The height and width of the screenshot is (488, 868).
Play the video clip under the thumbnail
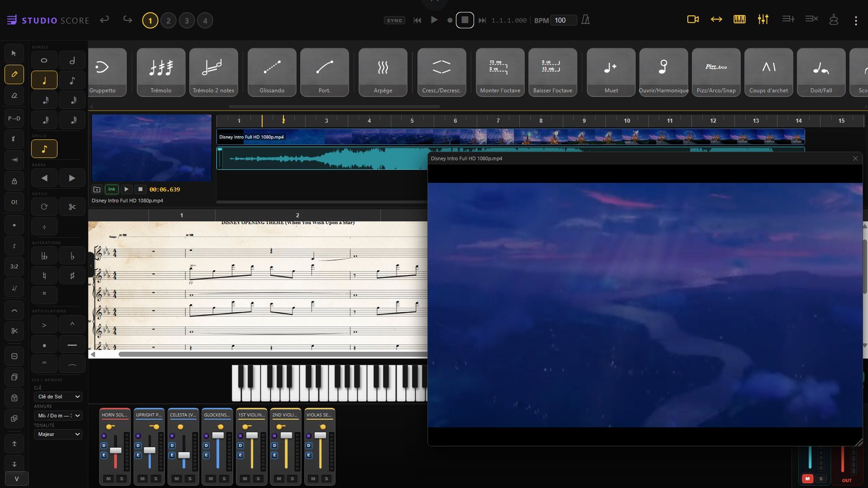(x=126, y=189)
